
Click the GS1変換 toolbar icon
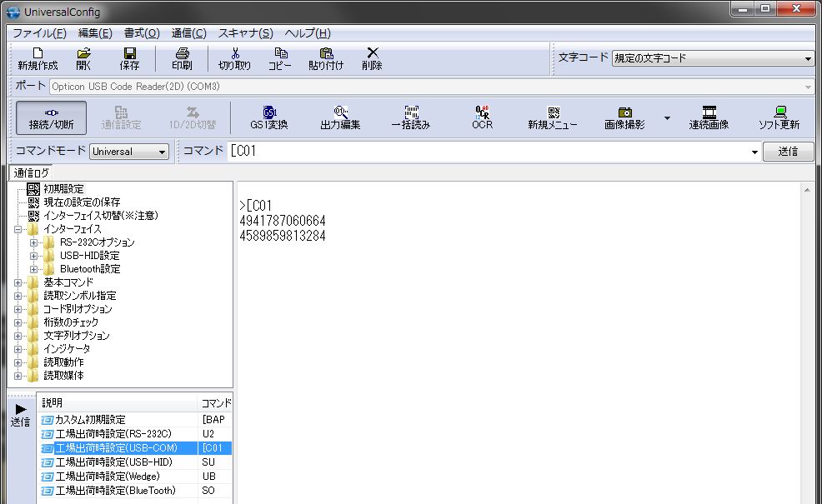point(268,117)
